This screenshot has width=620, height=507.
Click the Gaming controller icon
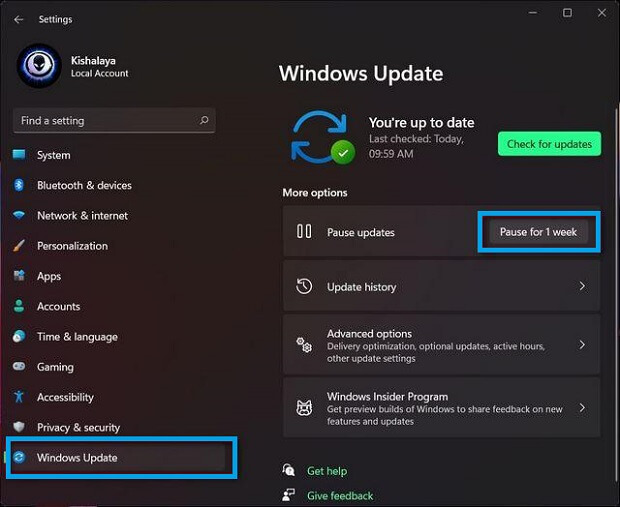(x=19, y=366)
